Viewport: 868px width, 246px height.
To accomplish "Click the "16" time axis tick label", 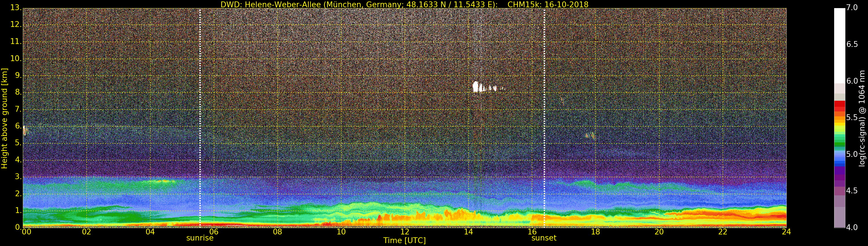I will coord(532,232).
